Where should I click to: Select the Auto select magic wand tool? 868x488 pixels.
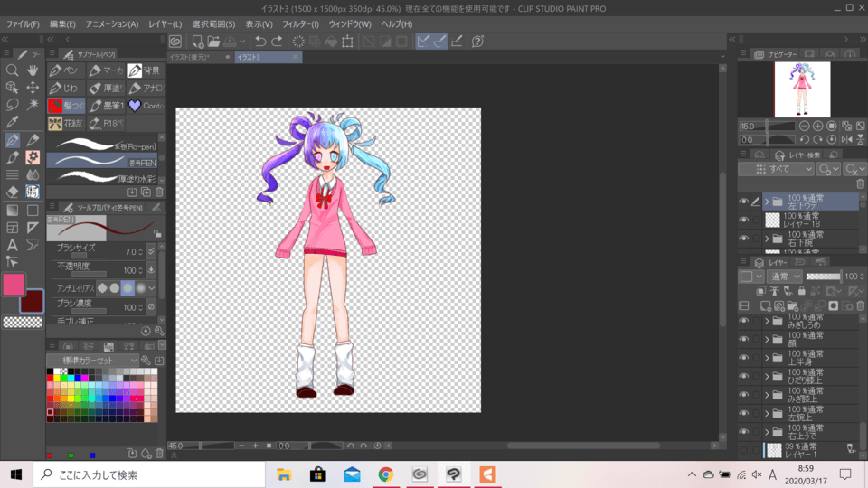click(x=33, y=105)
